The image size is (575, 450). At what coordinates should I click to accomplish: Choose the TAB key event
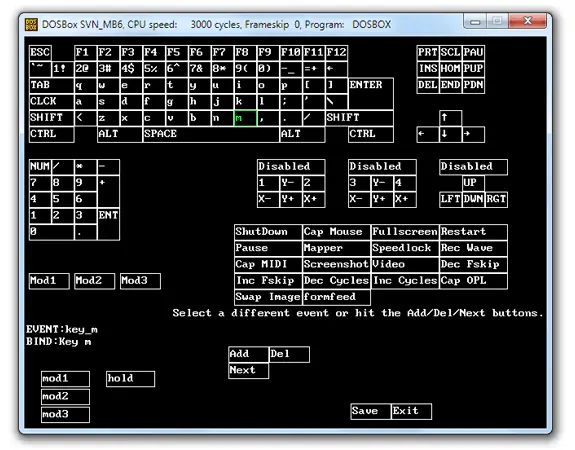click(x=51, y=85)
